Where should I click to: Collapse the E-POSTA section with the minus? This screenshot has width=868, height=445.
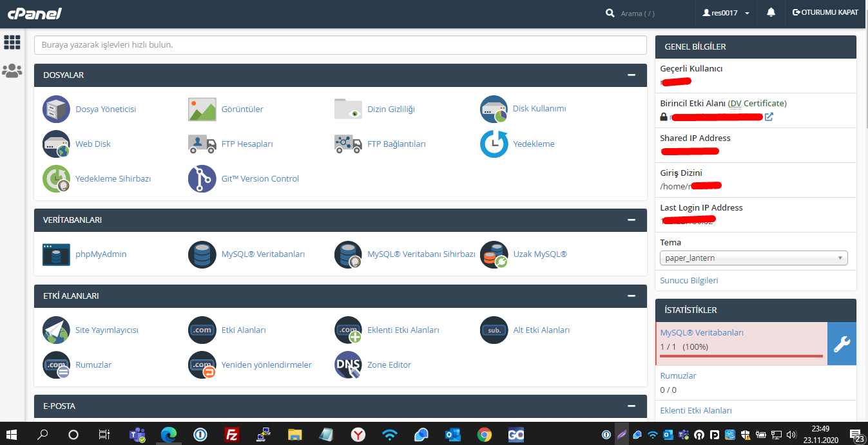[x=632, y=406]
